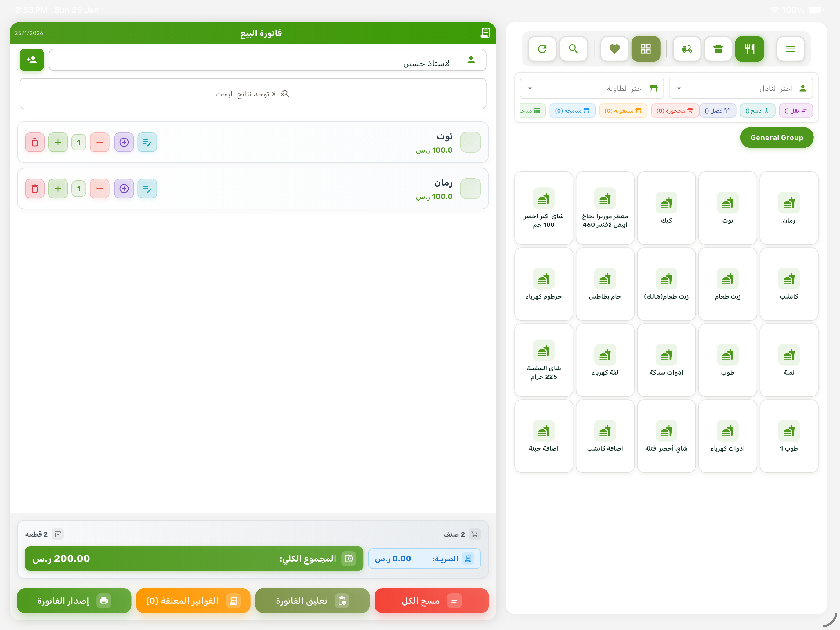Open the product search tool
The height and width of the screenshot is (630, 840).
pyautogui.click(x=574, y=49)
